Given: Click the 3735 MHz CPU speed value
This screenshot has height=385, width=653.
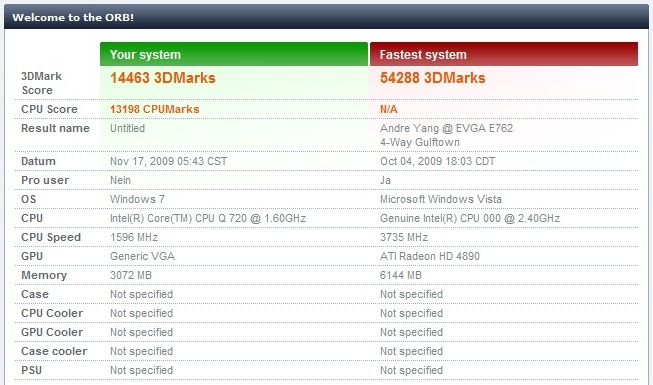Looking at the screenshot, I should click(404, 237).
